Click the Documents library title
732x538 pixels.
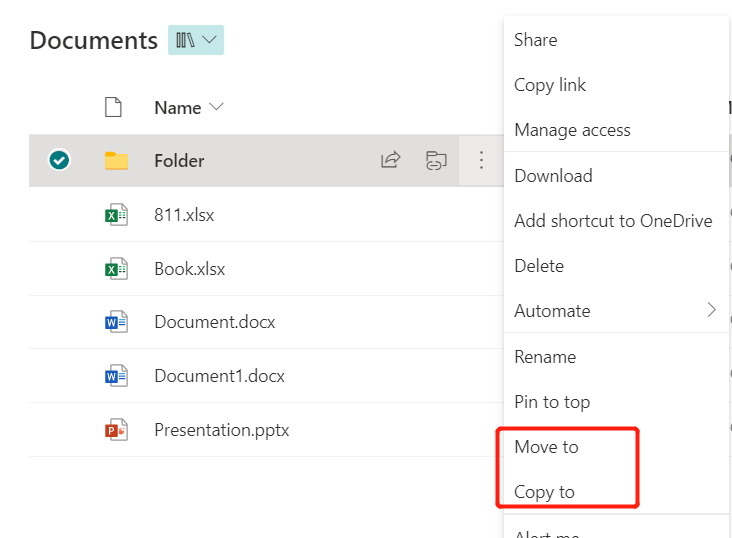pos(93,40)
